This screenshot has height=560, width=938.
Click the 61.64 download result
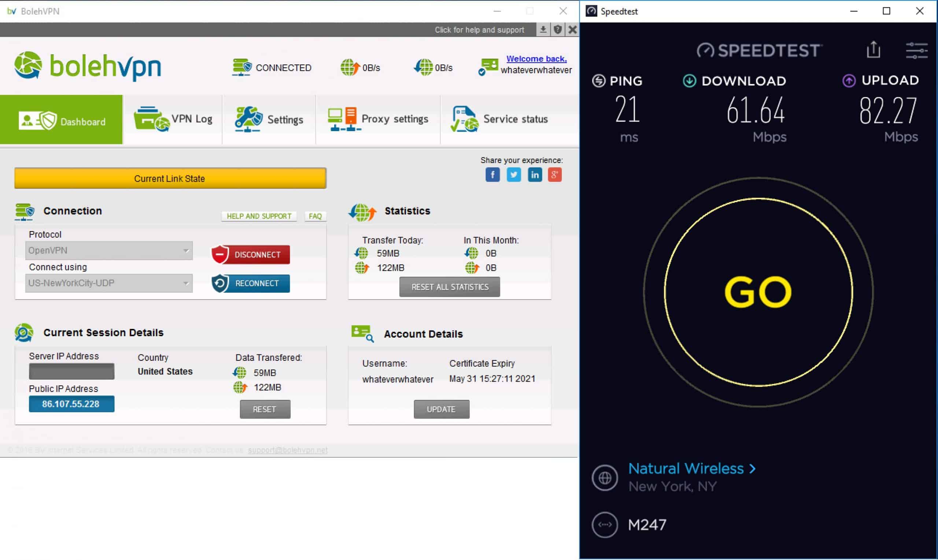point(755,110)
